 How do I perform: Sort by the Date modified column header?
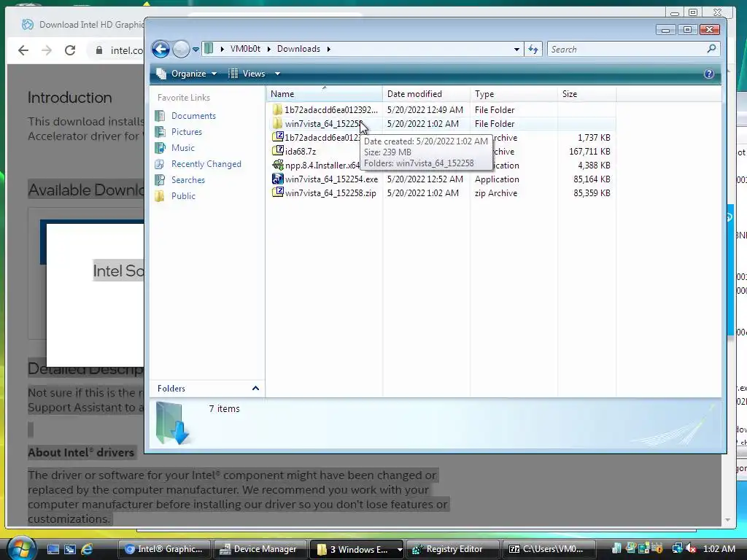click(426, 94)
